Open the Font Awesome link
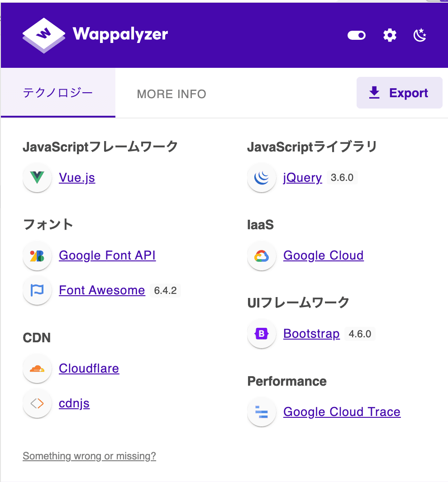Viewport: 448px width, 482px height. click(102, 290)
